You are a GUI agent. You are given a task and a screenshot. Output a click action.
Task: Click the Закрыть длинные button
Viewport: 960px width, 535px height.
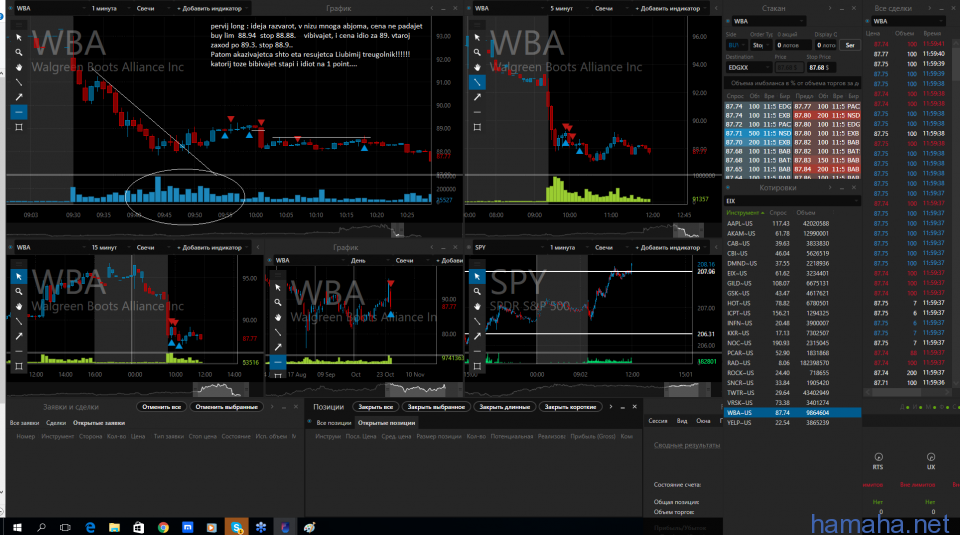(504, 407)
